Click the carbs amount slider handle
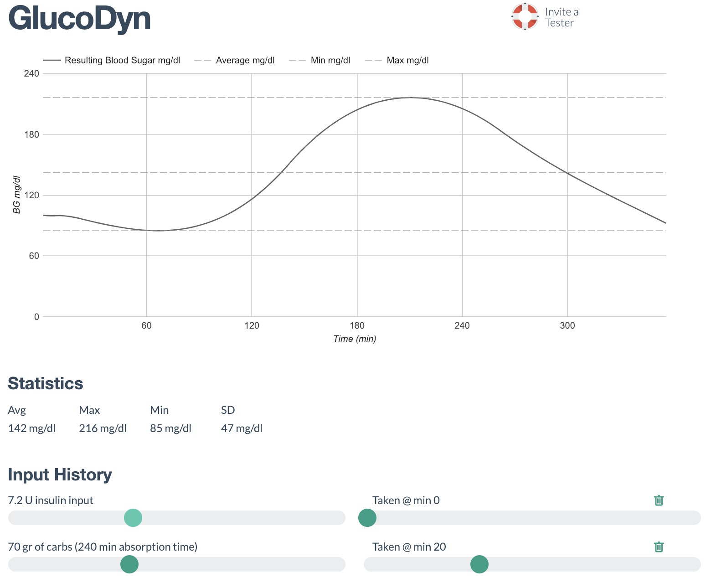Viewport: 711px width, 588px height. pyautogui.click(x=129, y=564)
